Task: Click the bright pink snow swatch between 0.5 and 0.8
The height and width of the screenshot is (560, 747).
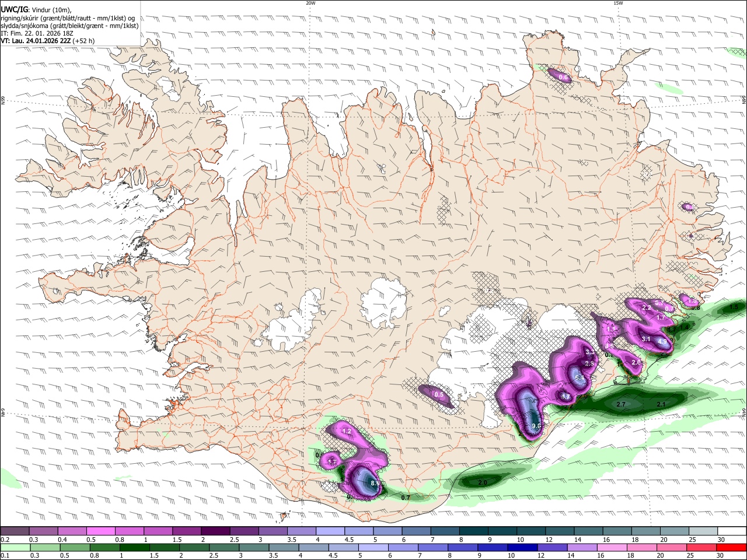Action: click(x=100, y=531)
